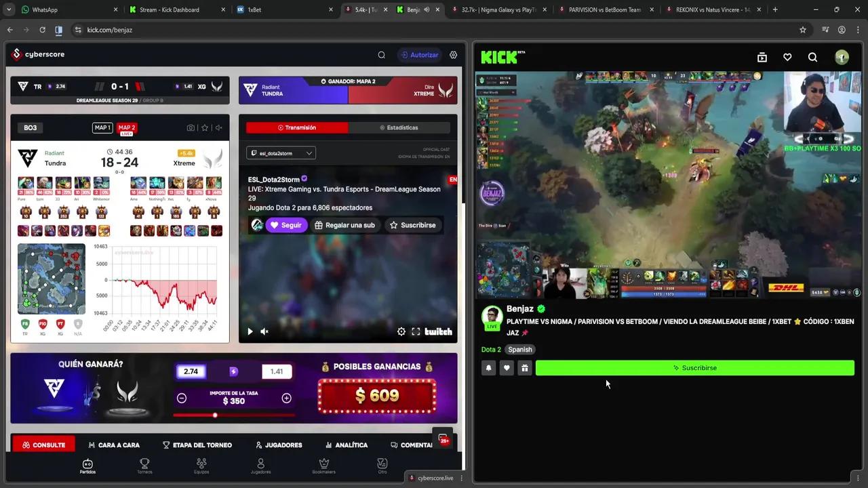Click the Autorizar login button
The image size is (868, 488).
click(418, 55)
